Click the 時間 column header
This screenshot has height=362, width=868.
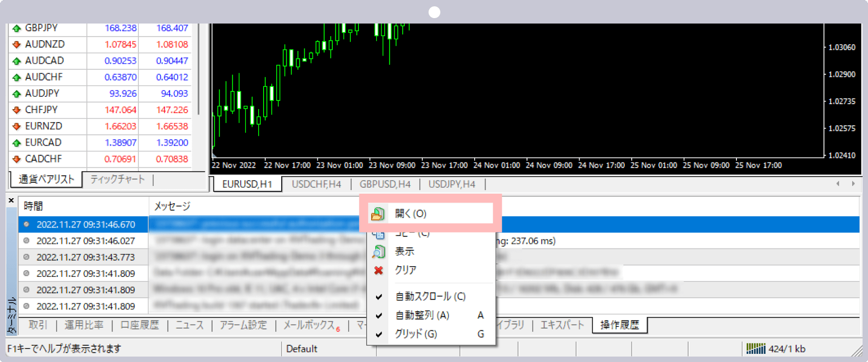pyautogui.click(x=84, y=206)
